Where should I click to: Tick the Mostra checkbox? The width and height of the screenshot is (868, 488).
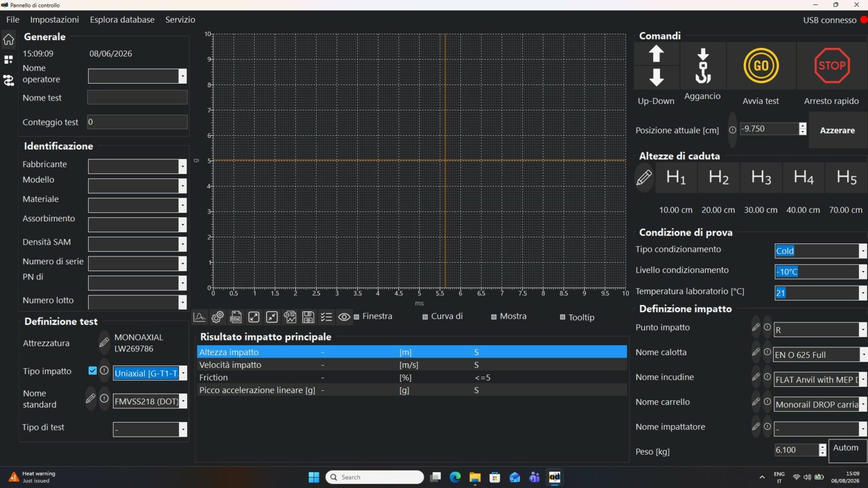point(494,317)
